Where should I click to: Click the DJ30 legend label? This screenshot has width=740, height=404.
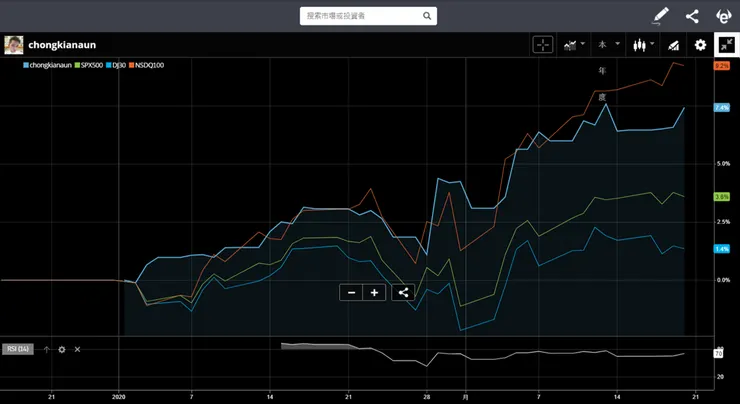pos(118,65)
